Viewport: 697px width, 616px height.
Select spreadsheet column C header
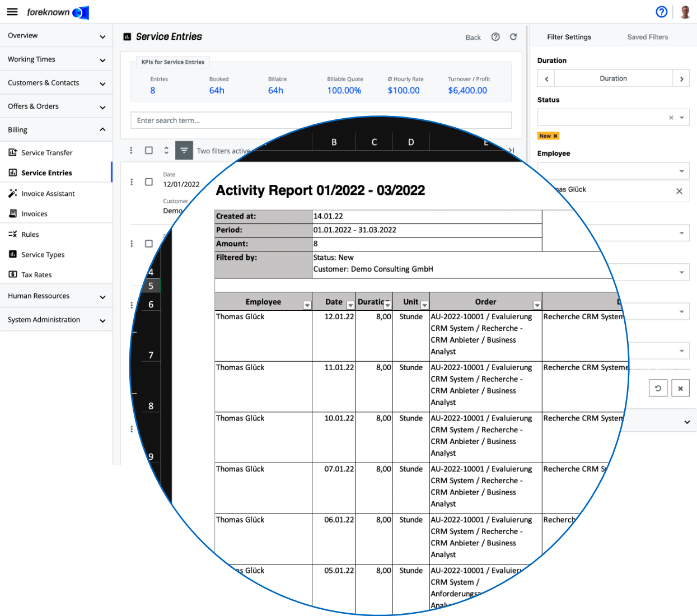[x=374, y=142]
